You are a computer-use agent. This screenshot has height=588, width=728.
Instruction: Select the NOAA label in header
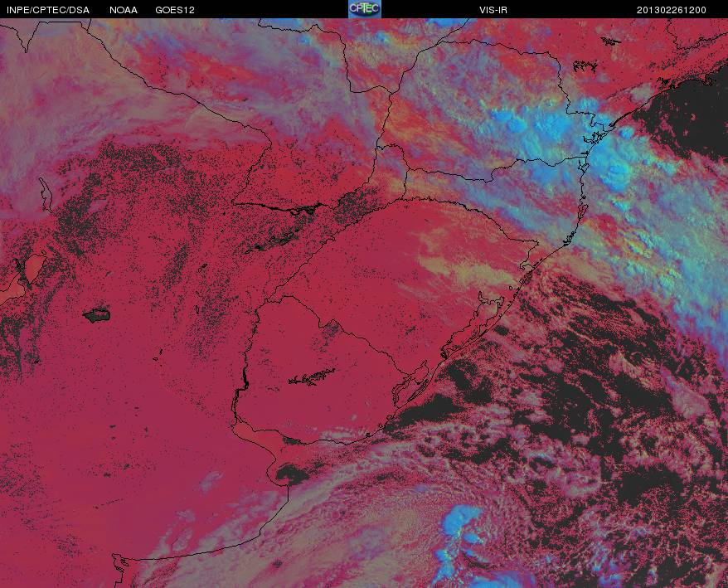124,10
